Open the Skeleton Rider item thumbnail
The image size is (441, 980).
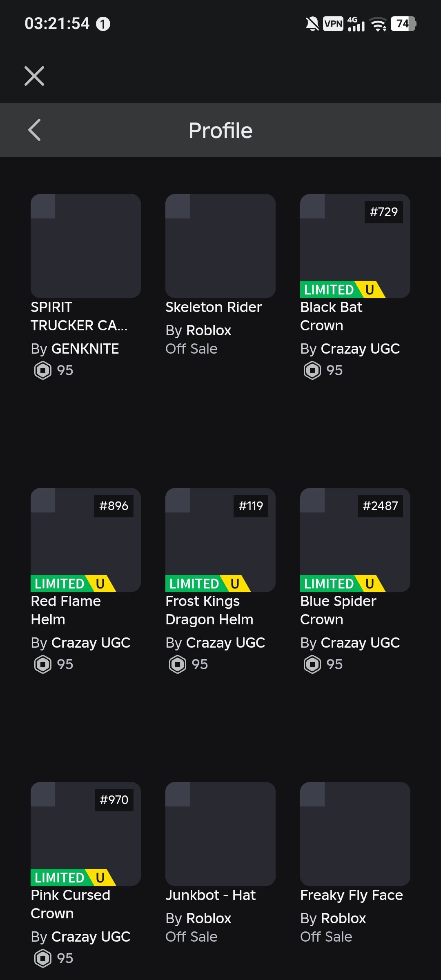pyautogui.click(x=220, y=246)
